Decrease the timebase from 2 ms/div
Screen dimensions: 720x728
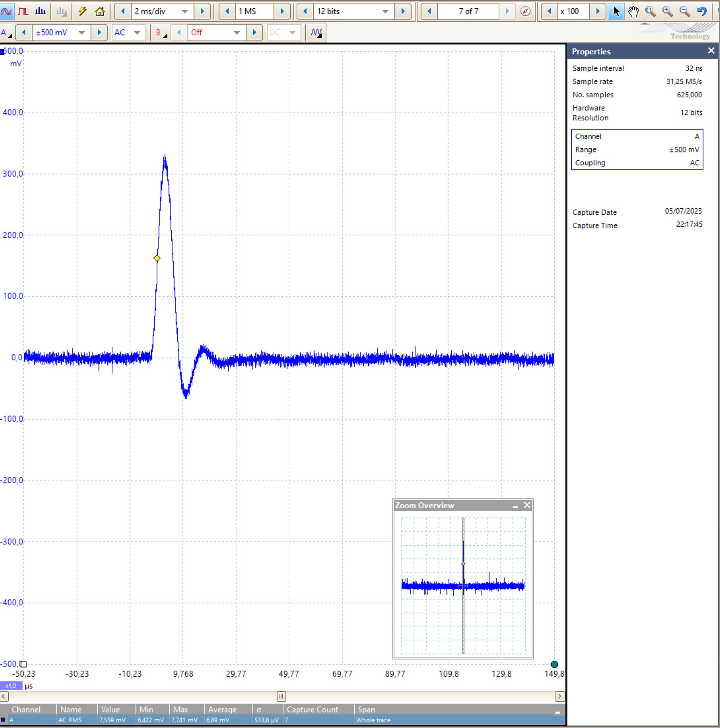pos(123,11)
